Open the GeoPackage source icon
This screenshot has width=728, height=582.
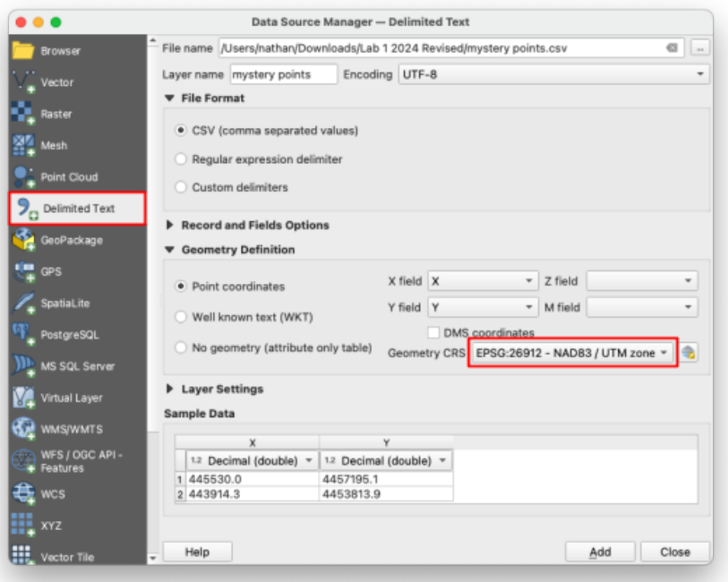point(23,240)
